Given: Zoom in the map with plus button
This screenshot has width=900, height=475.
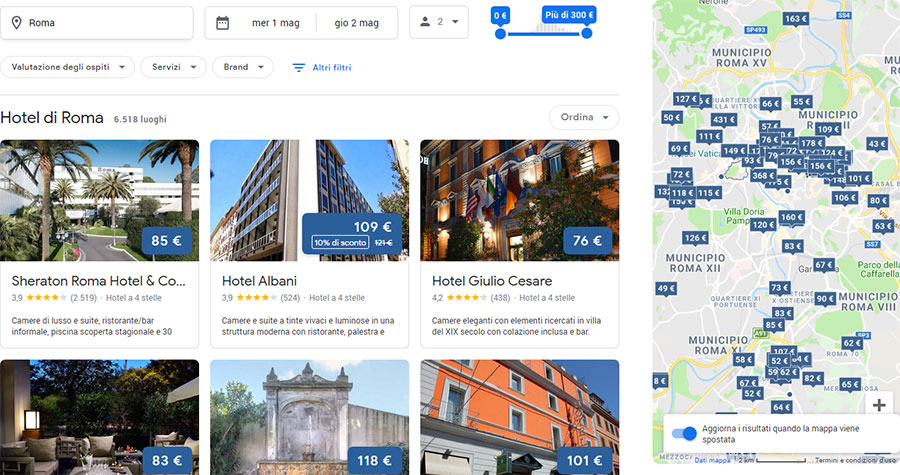Looking at the screenshot, I should click(x=879, y=405).
